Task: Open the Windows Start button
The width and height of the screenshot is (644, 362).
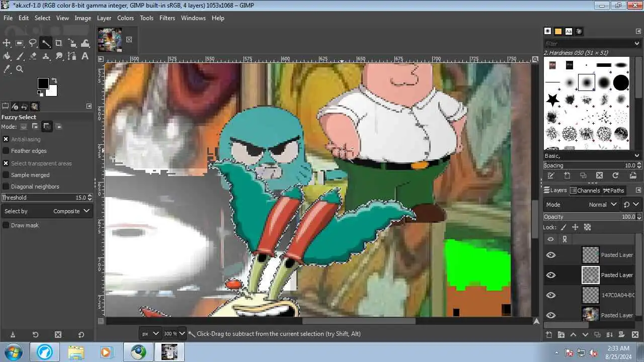Action: click(x=13, y=352)
